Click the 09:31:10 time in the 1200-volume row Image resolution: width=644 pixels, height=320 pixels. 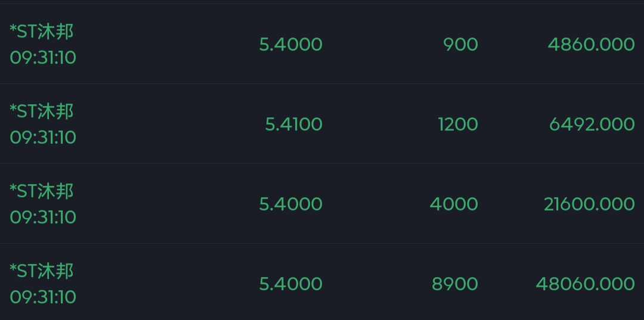43,138
